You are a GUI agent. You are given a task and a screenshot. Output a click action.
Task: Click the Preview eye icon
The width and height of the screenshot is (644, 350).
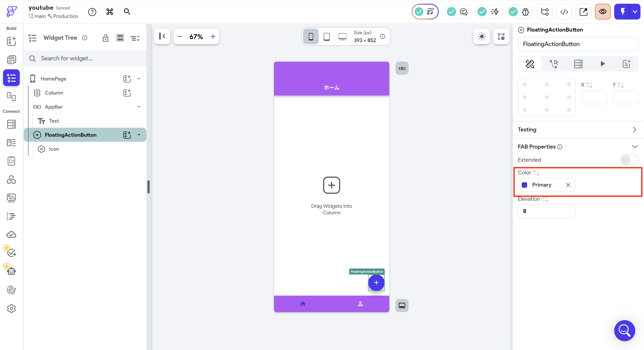point(603,12)
